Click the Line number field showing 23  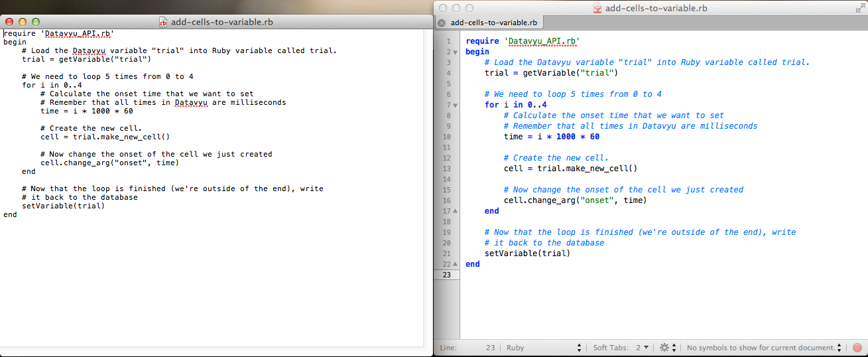click(x=491, y=348)
